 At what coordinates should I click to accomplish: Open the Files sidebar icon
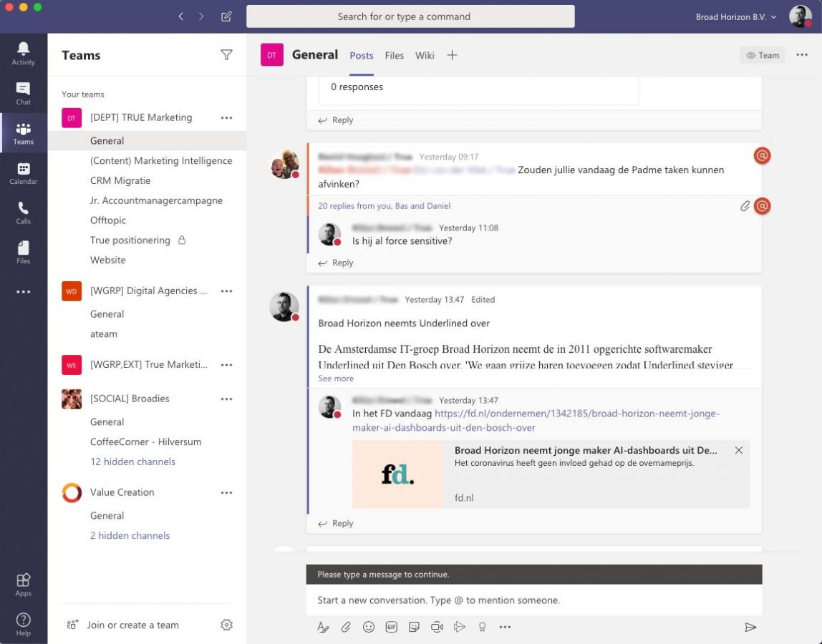pos(23,253)
